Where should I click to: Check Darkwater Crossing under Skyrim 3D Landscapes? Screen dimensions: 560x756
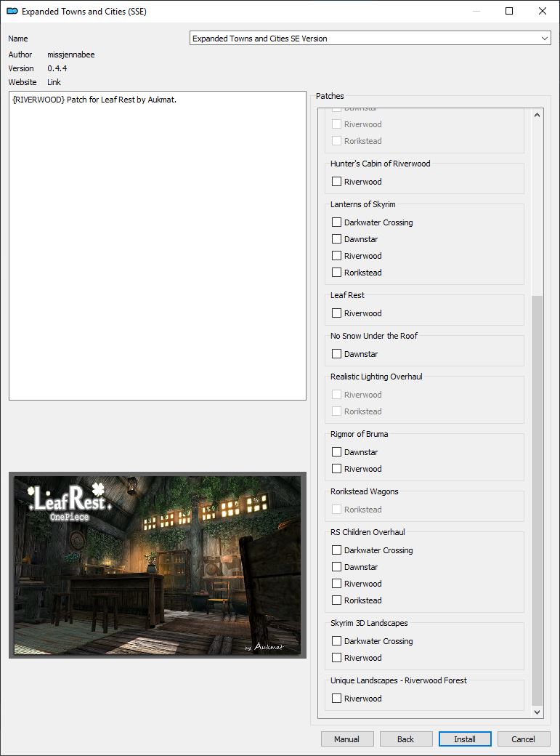tap(337, 641)
